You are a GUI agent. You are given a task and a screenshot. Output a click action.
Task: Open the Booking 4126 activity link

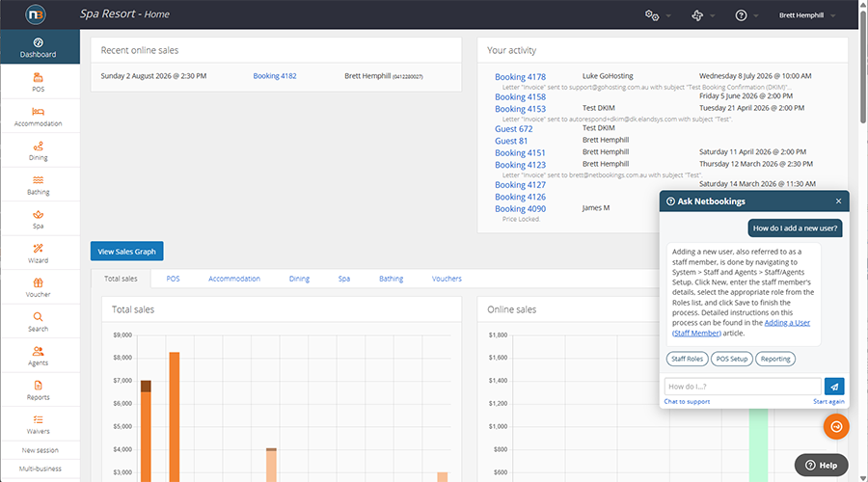520,197
